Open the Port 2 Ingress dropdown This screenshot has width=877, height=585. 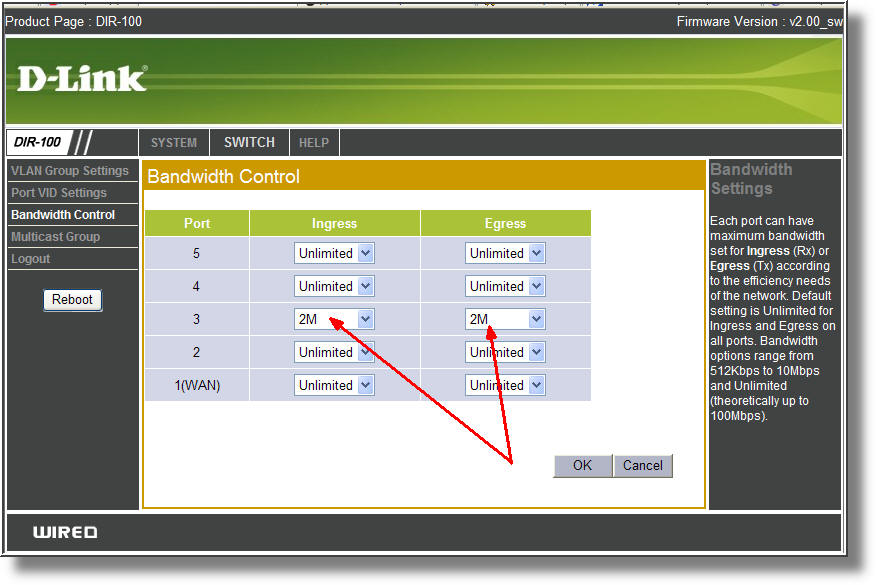(x=334, y=352)
